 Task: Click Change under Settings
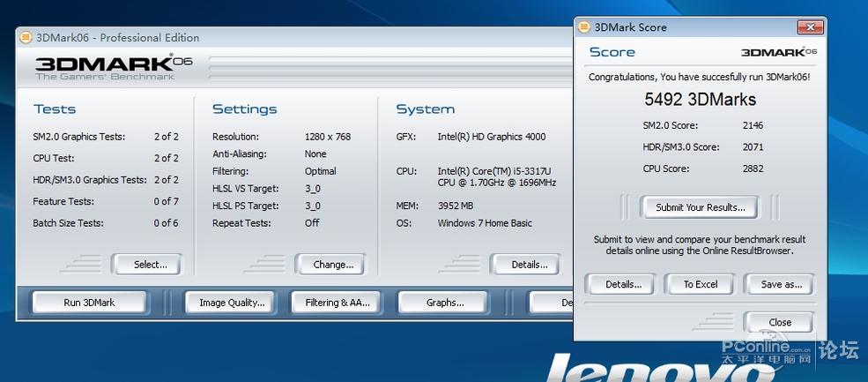point(333,265)
